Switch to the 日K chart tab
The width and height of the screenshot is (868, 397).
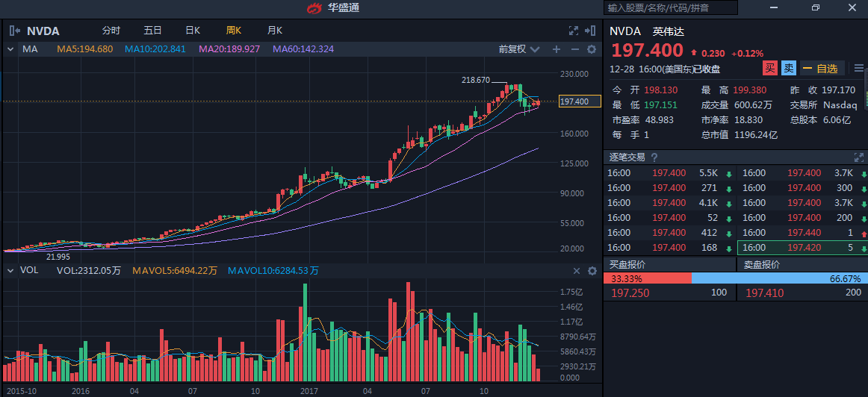193,31
